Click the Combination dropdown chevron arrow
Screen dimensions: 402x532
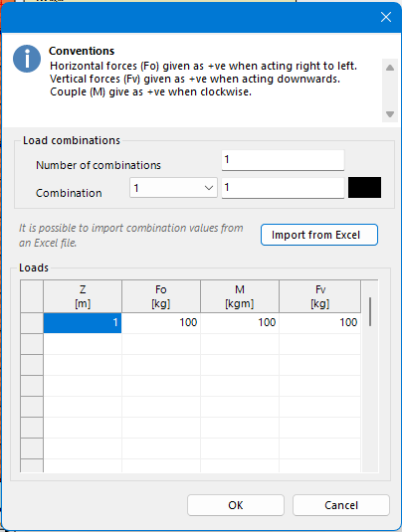pos(209,188)
